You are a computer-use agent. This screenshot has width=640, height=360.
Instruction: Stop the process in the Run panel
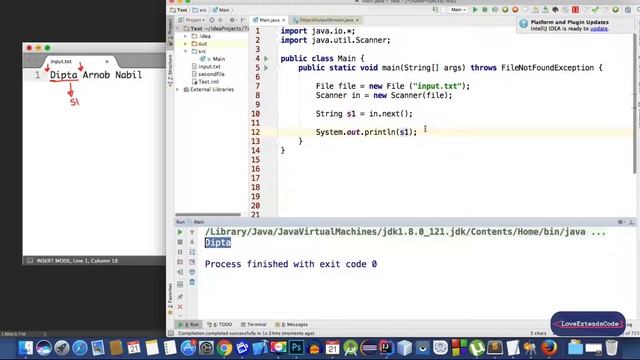(x=180, y=242)
